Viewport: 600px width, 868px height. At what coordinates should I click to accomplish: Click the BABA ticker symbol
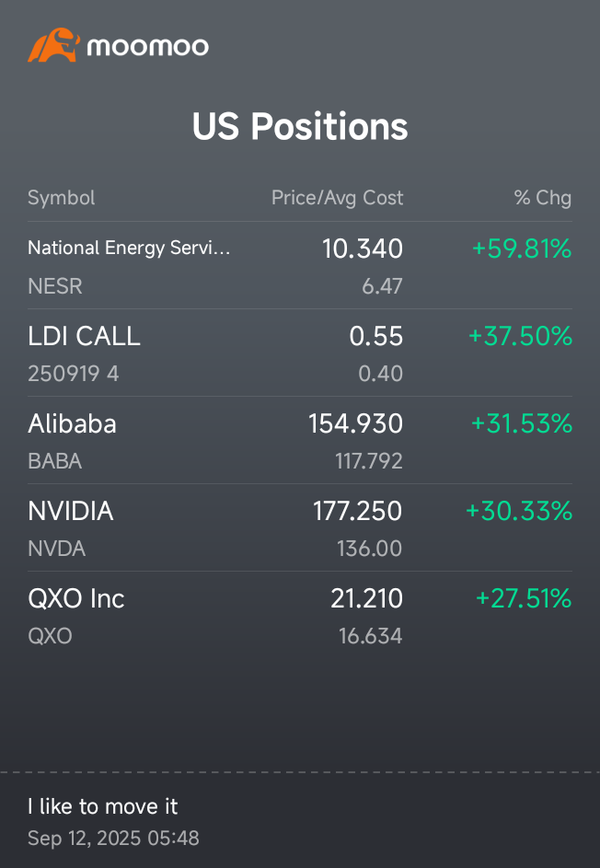point(54,461)
